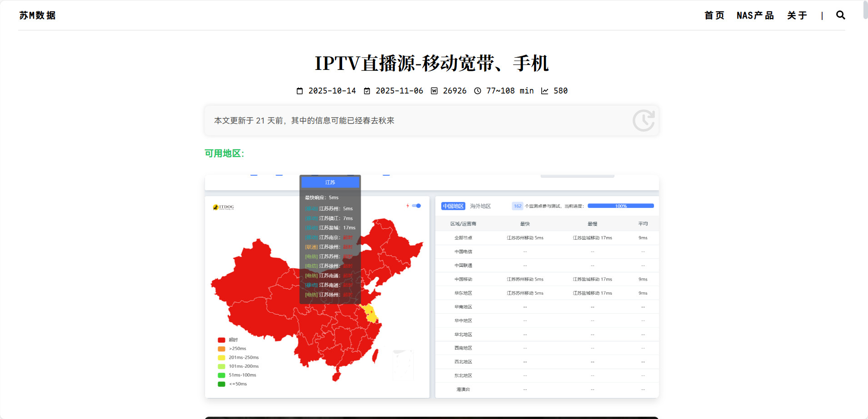Click the word count icon beside 26926
Image resolution: width=868 pixels, height=419 pixels.
[434, 91]
